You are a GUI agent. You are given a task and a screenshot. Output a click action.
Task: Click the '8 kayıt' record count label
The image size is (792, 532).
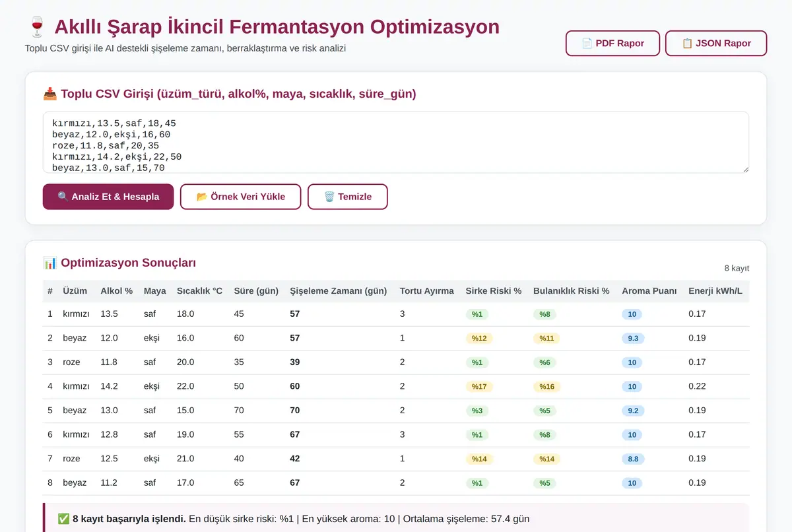pyautogui.click(x=737, y=268)
